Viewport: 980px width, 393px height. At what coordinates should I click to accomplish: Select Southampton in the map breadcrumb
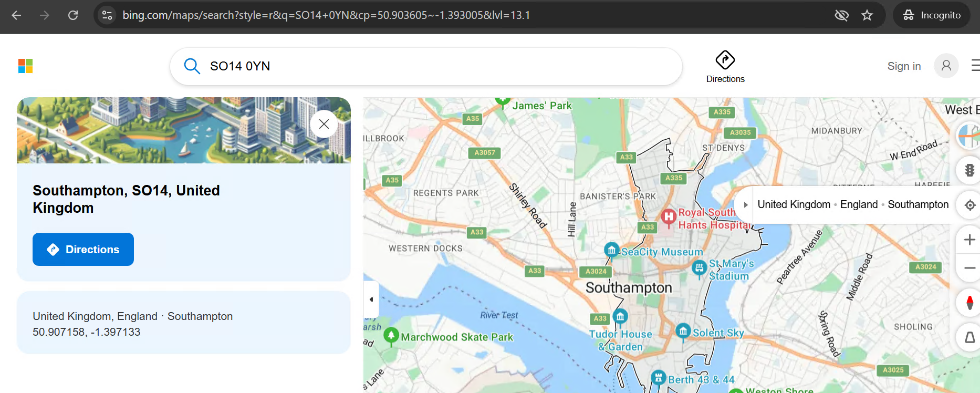918,204
